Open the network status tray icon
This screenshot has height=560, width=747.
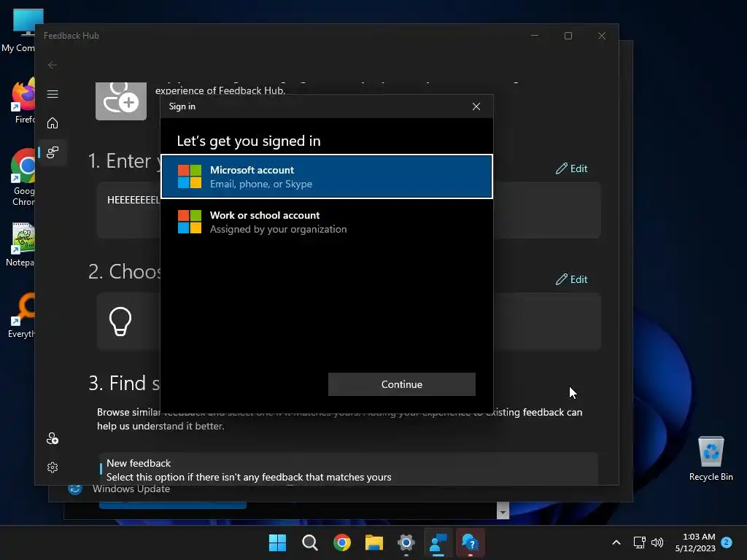[x=639, y=542]
